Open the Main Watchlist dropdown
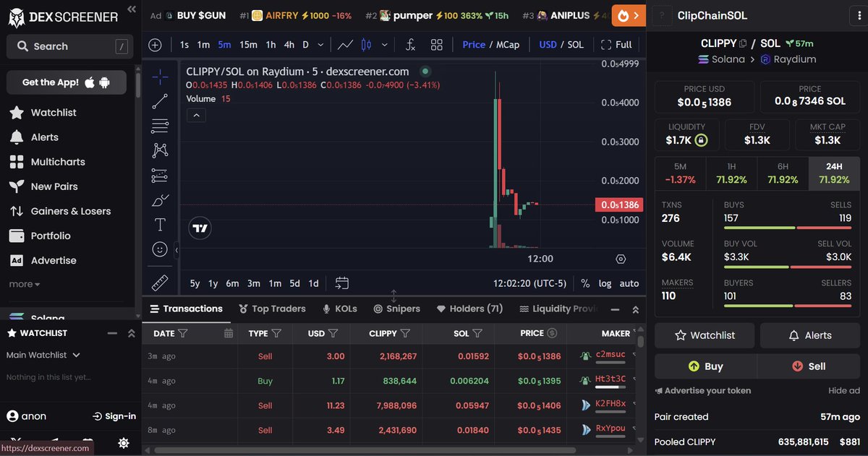The height and width of the screenshot is (456, 868). (x=43, y=355)
